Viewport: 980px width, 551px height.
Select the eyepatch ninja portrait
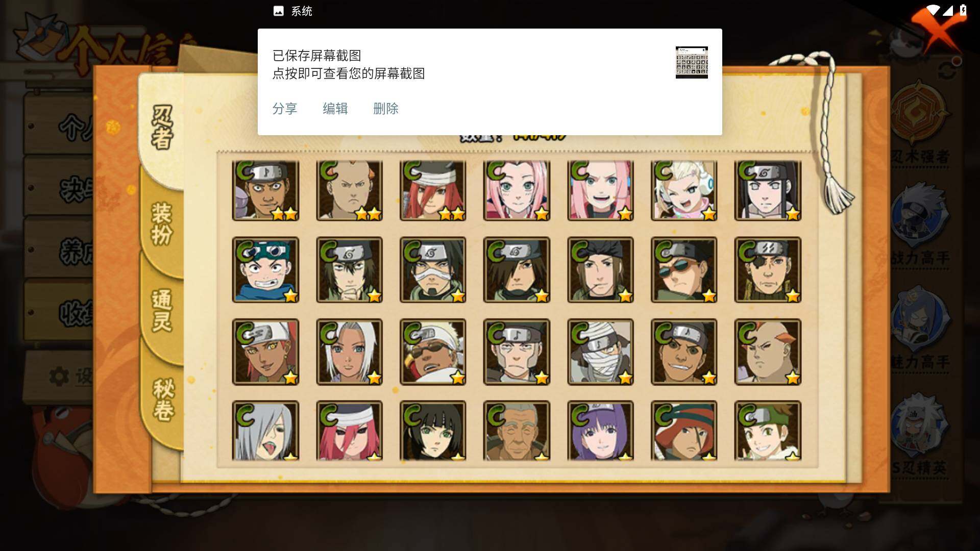click(768, 270)
